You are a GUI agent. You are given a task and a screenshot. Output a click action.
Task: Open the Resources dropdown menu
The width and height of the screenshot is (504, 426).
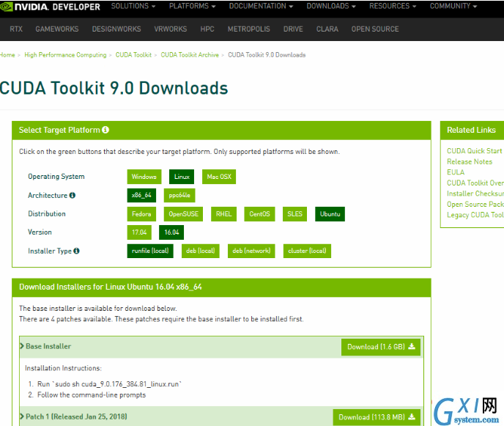pyautogui.click(x=393, y=6)
